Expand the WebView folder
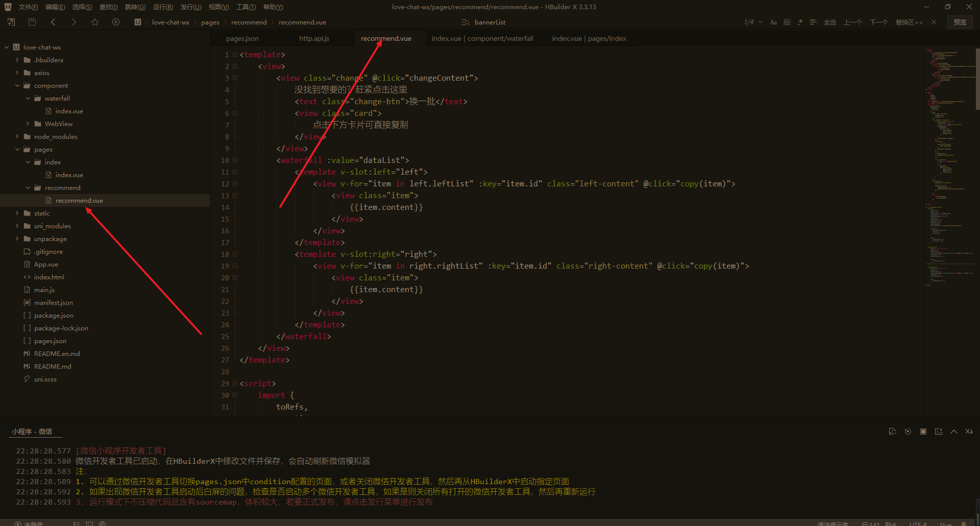Screen dimensions: 980x526 (28, 124)
